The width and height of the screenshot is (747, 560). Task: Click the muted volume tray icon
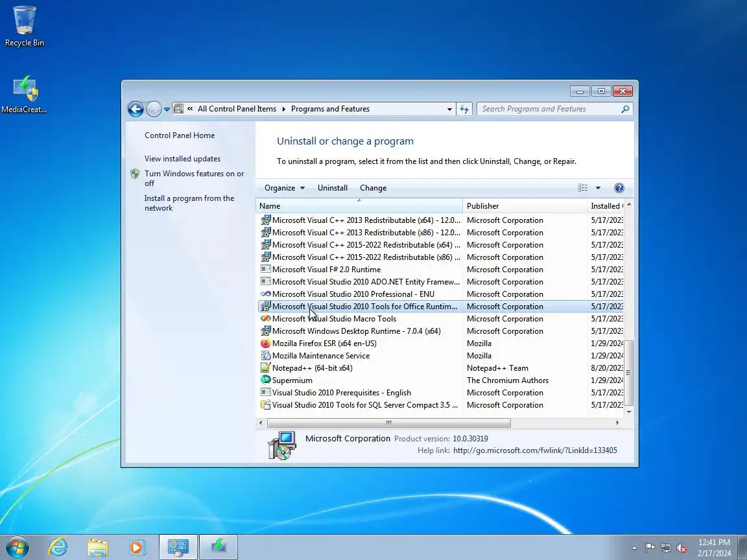click(x=682, y=548)
